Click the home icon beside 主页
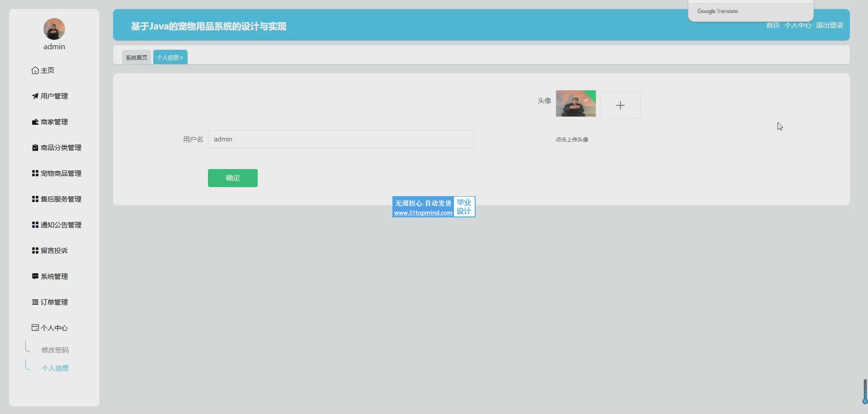 coord(35,70)
